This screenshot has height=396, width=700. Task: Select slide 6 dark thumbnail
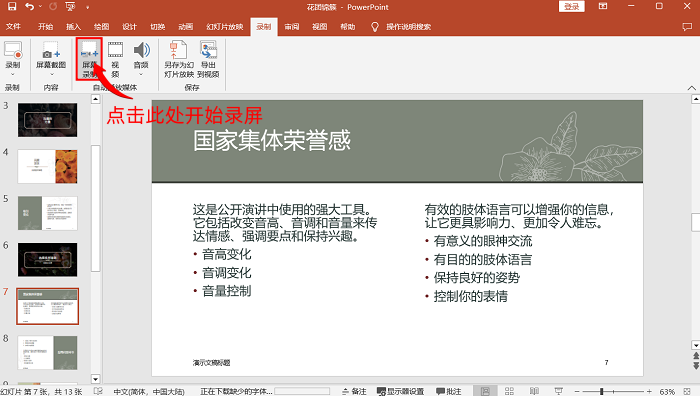coord(47,259)
